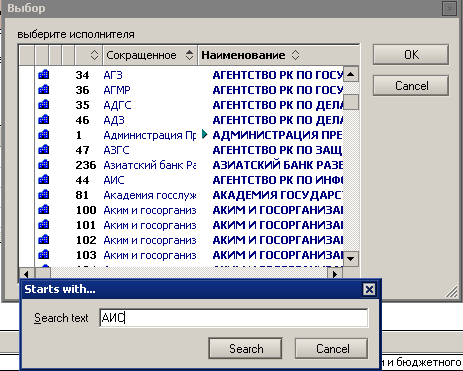Click number 81 in the list
Viewport: 463px width, 371px height.
coord(82,195)
